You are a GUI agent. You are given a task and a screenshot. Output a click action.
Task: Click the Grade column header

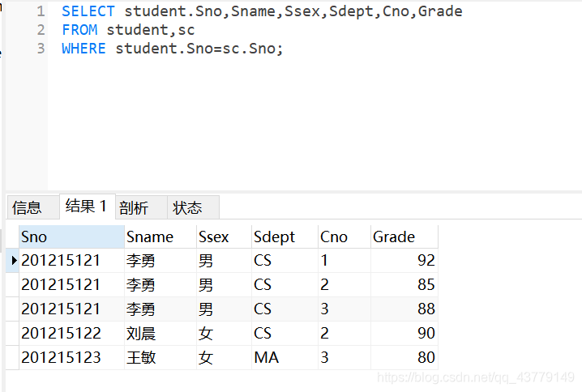point(404,237)
